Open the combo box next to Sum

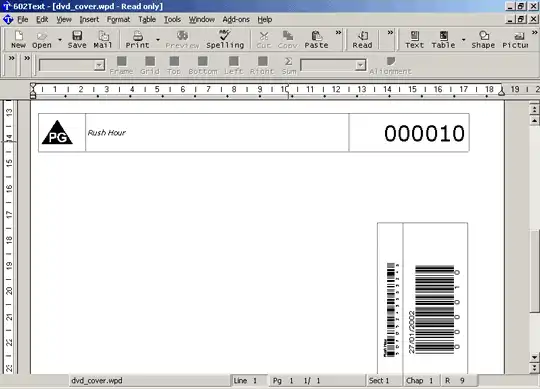pos(333,65)
